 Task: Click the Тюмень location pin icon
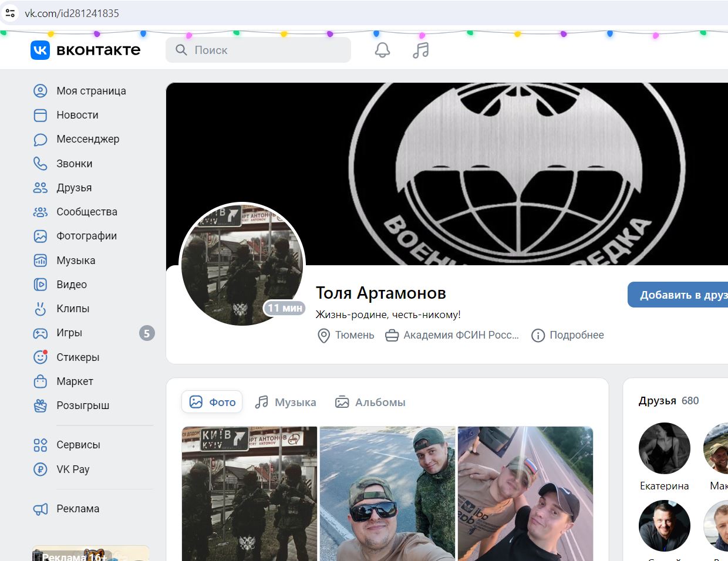(x=323, y=336)
